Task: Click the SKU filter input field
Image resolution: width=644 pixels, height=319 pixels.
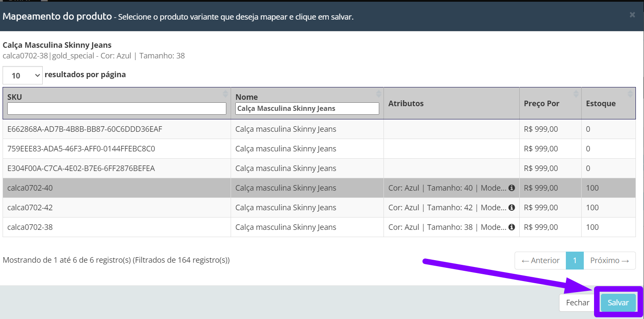Action: (117, 108)
